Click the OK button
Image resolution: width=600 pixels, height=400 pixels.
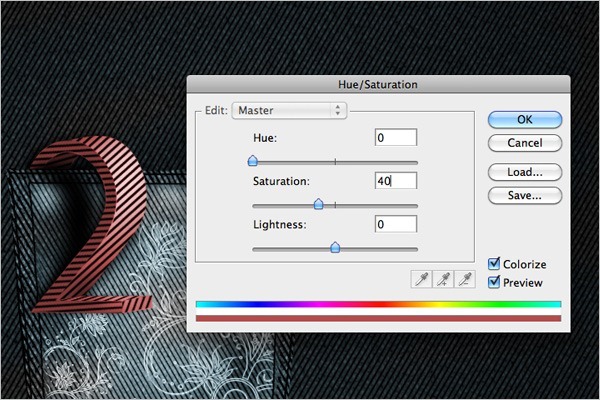point(525,119)
